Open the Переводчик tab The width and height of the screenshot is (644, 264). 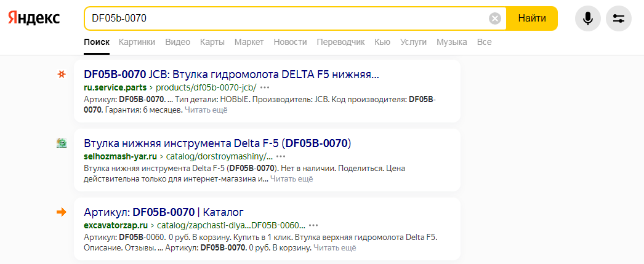pyautogui.click(x=341, y=42)
